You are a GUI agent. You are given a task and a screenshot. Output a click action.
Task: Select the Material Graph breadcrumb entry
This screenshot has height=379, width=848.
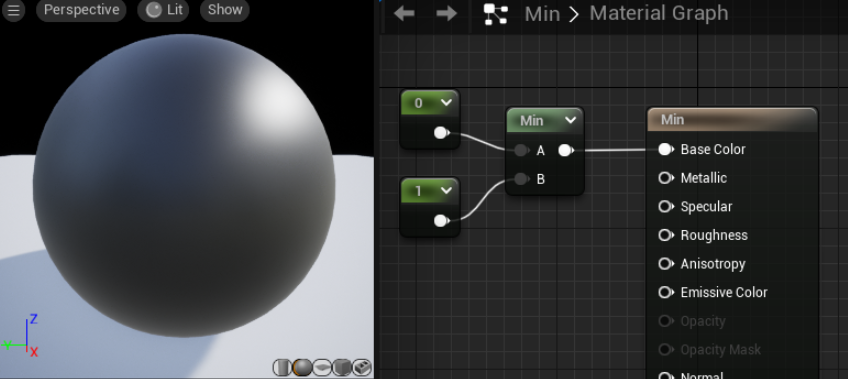coord(659,14)
